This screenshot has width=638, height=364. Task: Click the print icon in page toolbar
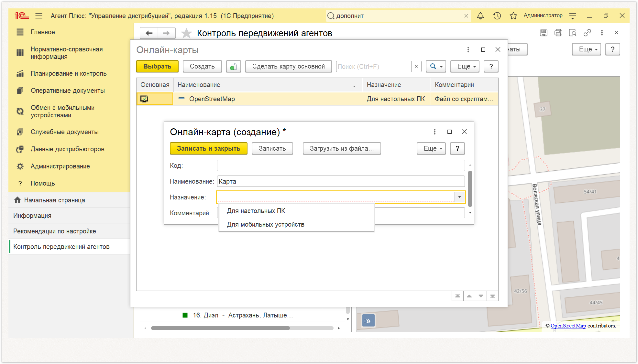coord(558,33)
